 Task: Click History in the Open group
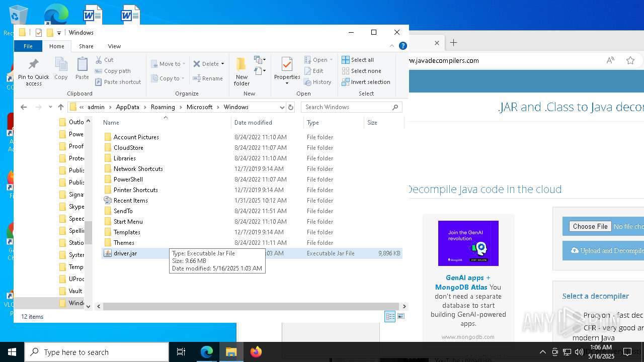[x=317, y=82]
